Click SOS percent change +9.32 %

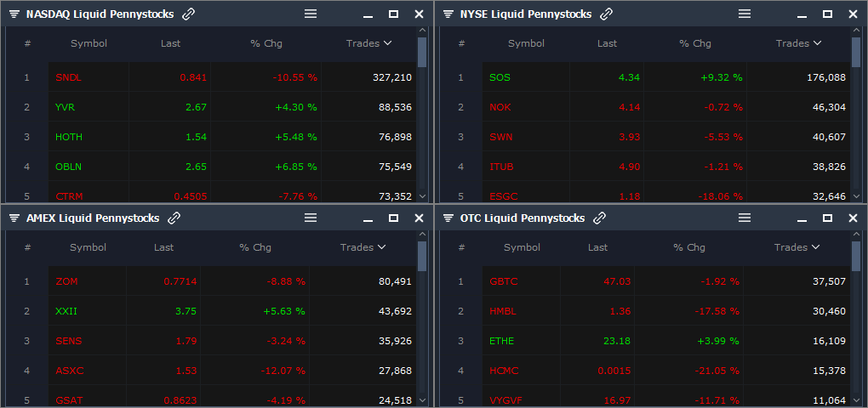(720, 77)
